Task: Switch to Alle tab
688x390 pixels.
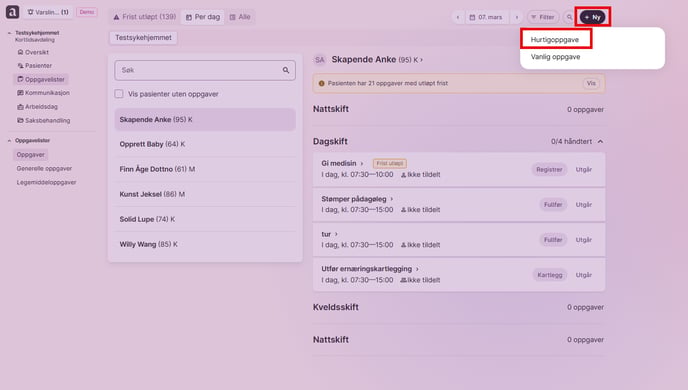Action: (240, 17)
